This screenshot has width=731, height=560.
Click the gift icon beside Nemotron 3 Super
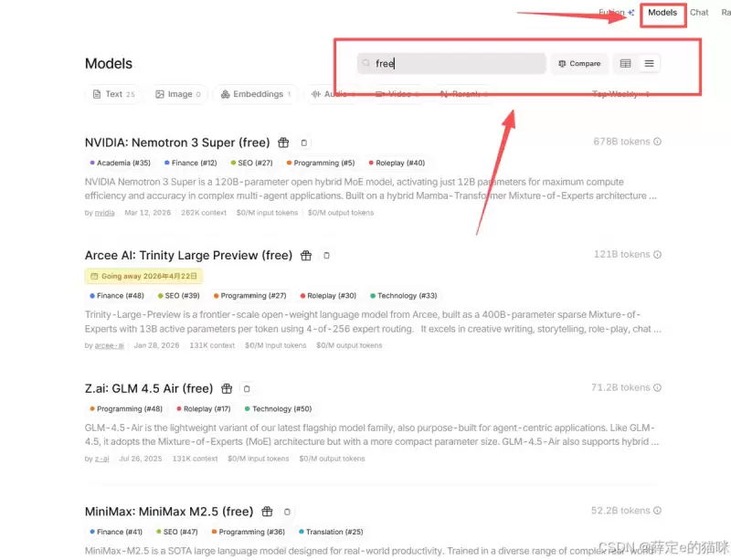[x=283, y=143]
